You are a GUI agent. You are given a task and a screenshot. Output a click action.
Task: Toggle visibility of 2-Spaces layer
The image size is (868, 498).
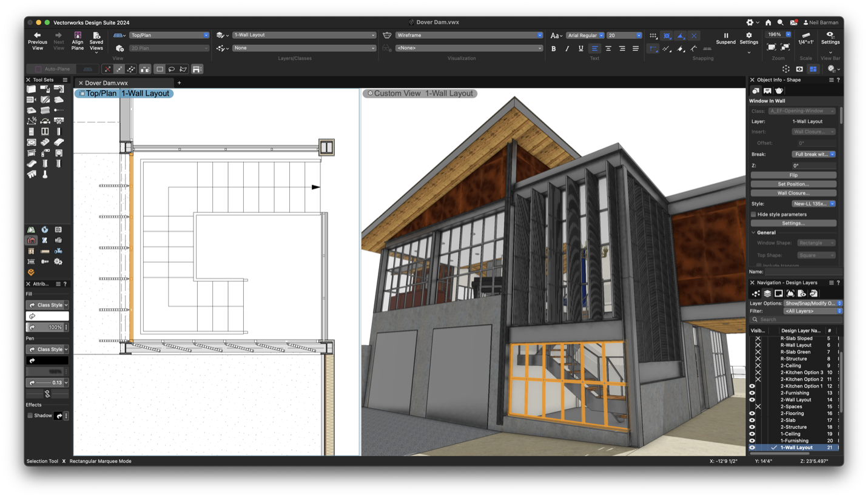coord(758,406)
